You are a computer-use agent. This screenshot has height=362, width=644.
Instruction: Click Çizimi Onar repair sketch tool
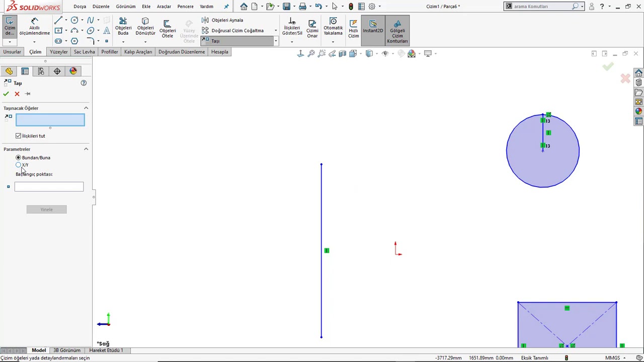(x=312, y=29)
